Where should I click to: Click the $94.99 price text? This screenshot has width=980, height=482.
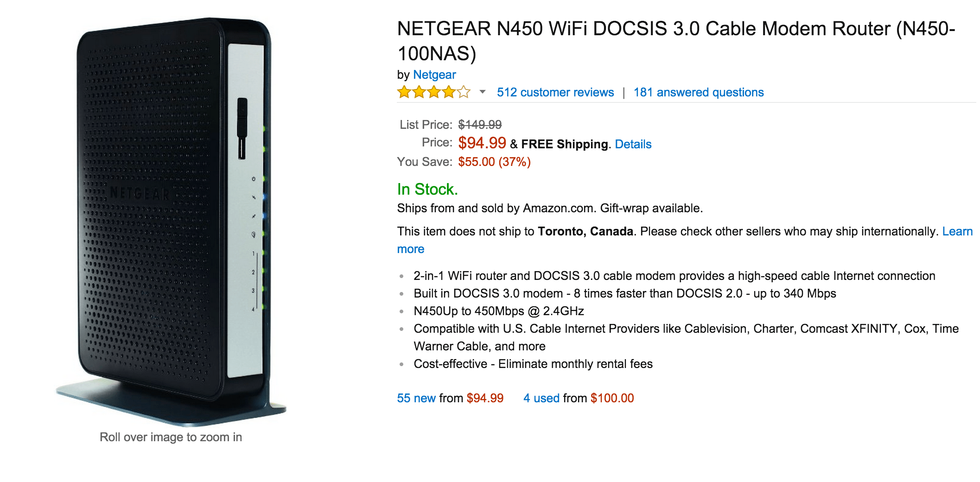pos(481,142)
